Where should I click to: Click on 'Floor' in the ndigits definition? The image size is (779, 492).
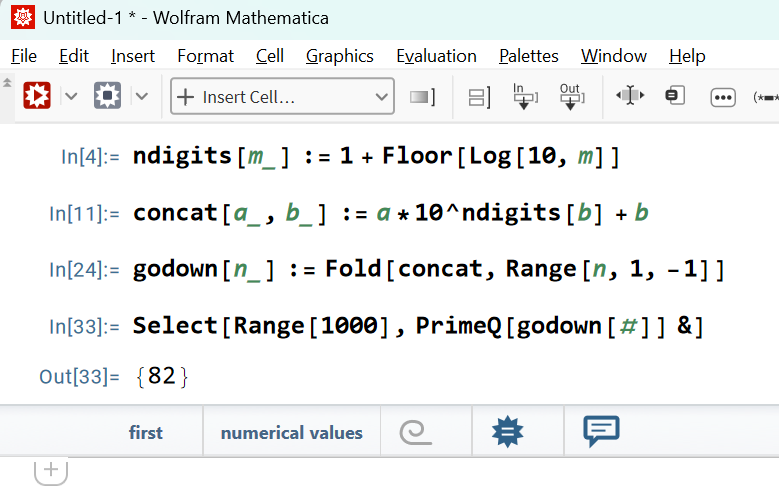(417, 156)
